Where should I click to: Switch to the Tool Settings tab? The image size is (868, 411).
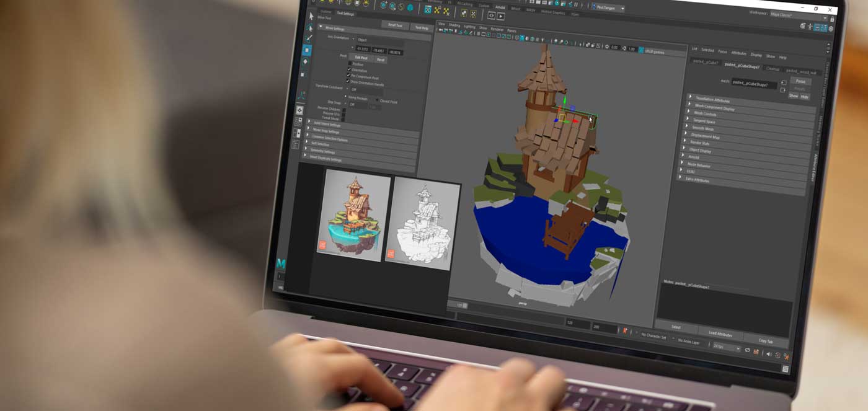tap(345, 14)
